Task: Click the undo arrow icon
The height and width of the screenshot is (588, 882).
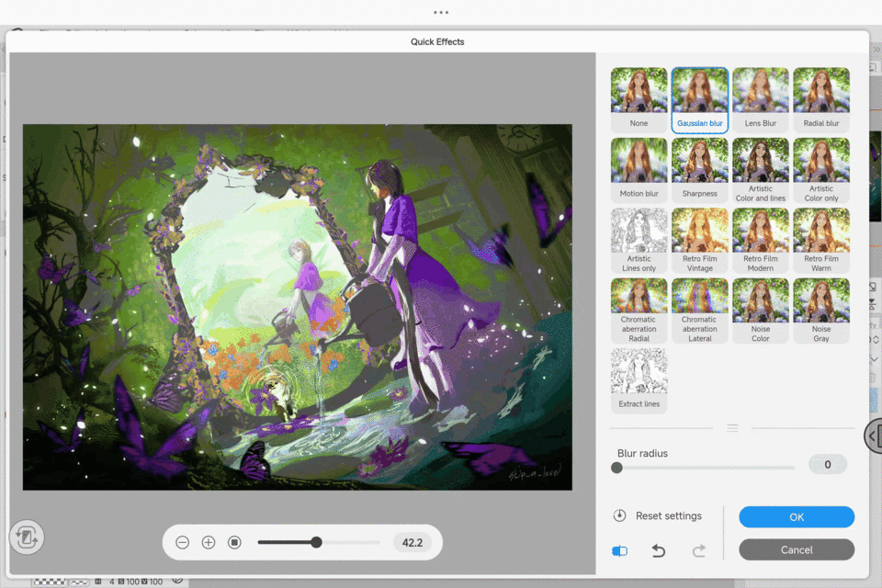Action: [x=659, y=550]
